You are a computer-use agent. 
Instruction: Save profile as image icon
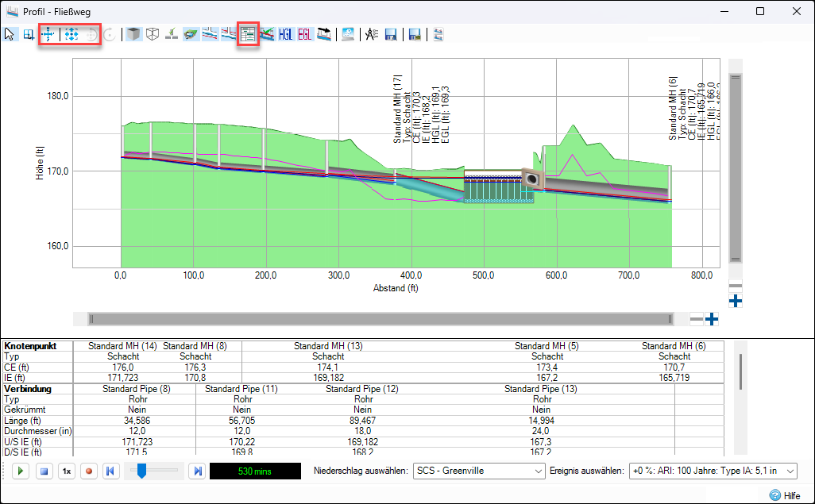(x=415, y=35)
